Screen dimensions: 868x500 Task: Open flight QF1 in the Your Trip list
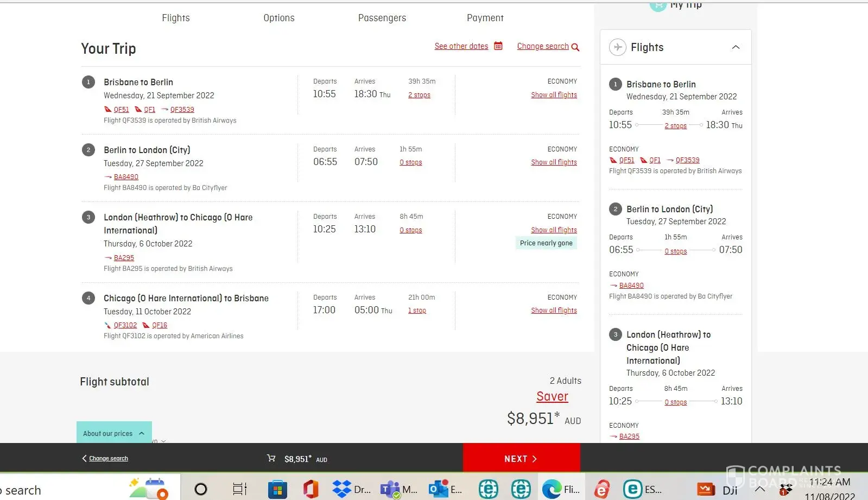(x=149, y=110)
